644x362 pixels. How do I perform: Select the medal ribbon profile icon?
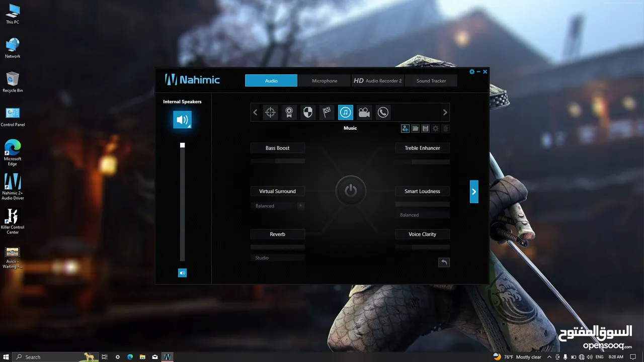[289, 113]
